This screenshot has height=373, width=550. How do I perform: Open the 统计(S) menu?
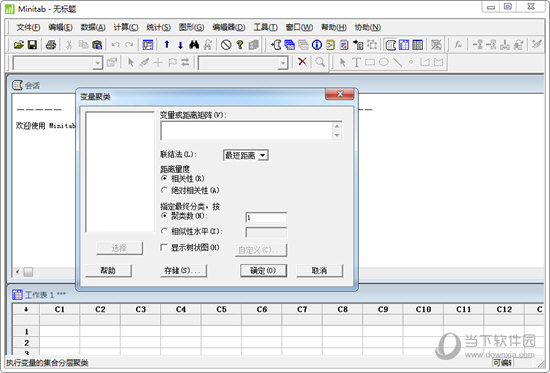[x=158, y=27]
